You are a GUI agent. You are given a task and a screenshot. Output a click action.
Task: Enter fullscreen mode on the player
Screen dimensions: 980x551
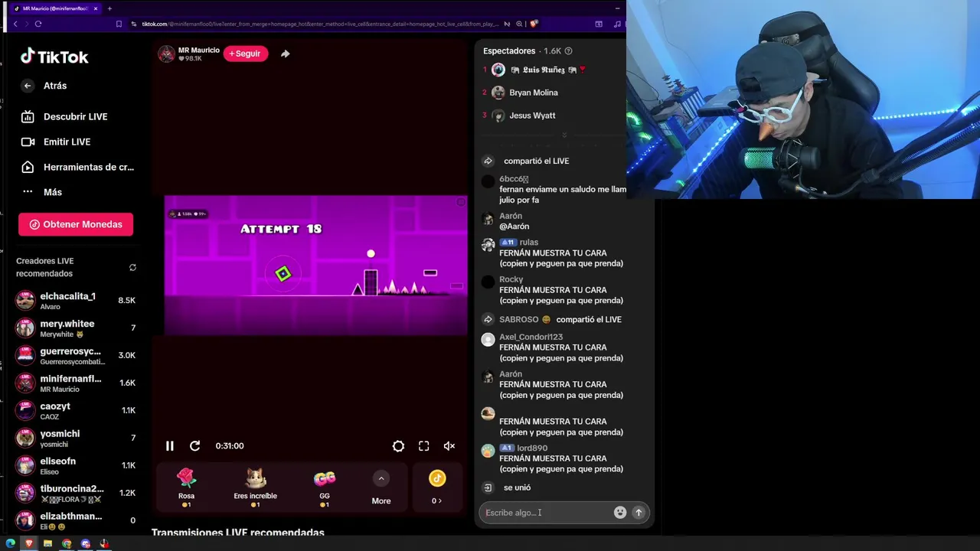tap(424, 446)
